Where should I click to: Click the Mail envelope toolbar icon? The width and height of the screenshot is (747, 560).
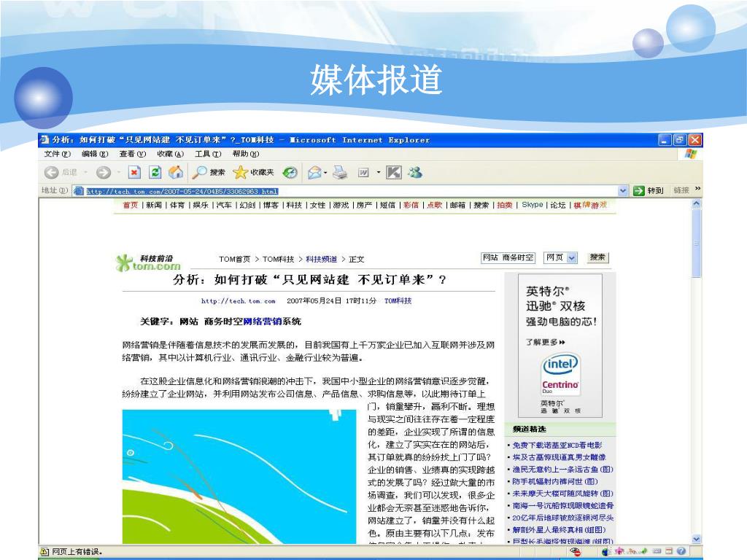pos(314,172)
